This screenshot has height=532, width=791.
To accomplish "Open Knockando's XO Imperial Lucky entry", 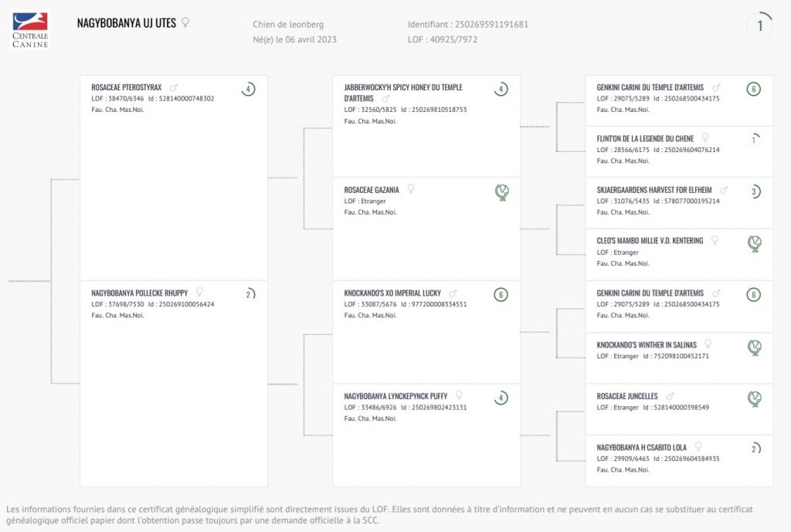I will (x=392, y=293).
